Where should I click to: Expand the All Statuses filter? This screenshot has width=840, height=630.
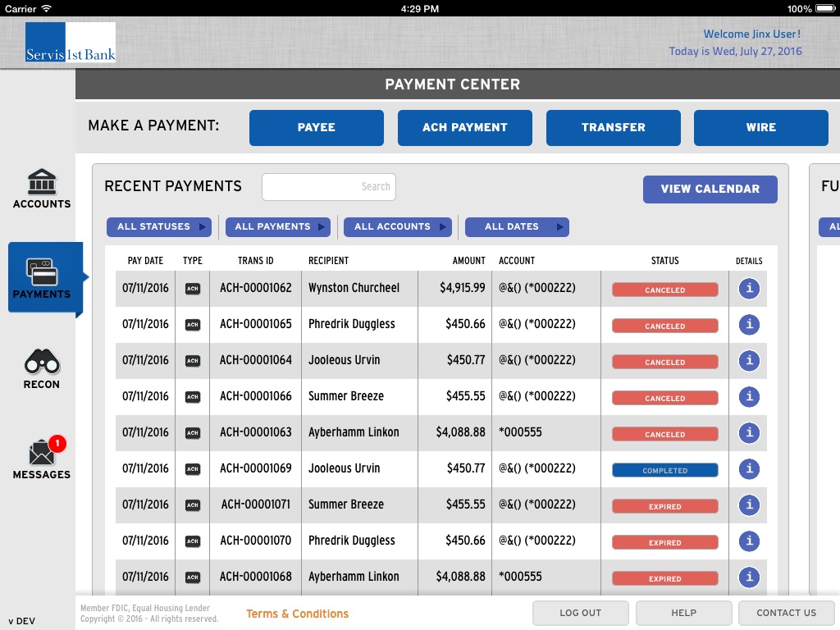tap(159, 226)
